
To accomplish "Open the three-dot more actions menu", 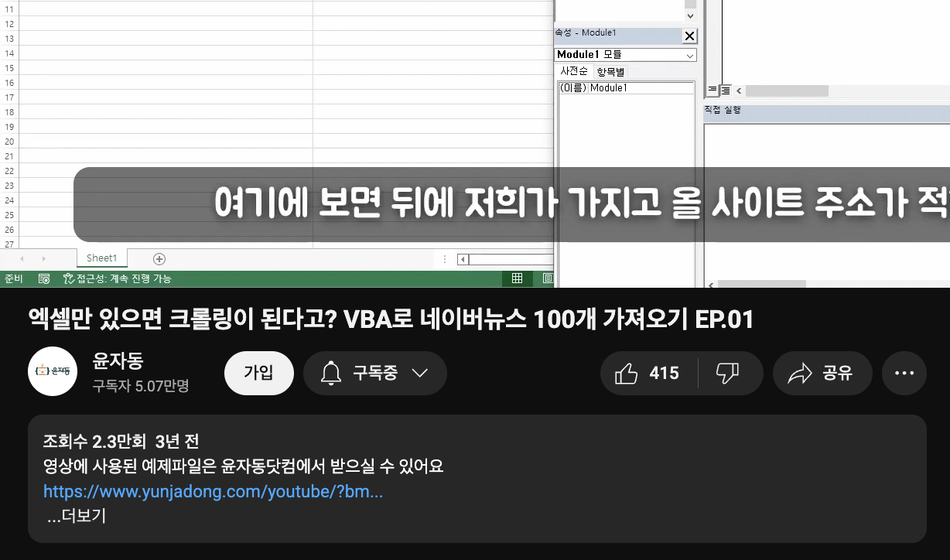I will 904,374.
